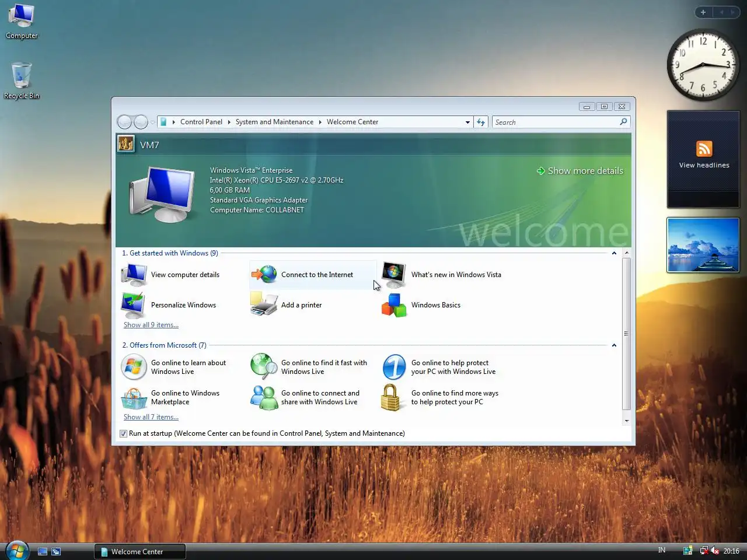Click the learn about Windows Live icon
This screenshot has height=560, width=747.
tap(134, 367)
